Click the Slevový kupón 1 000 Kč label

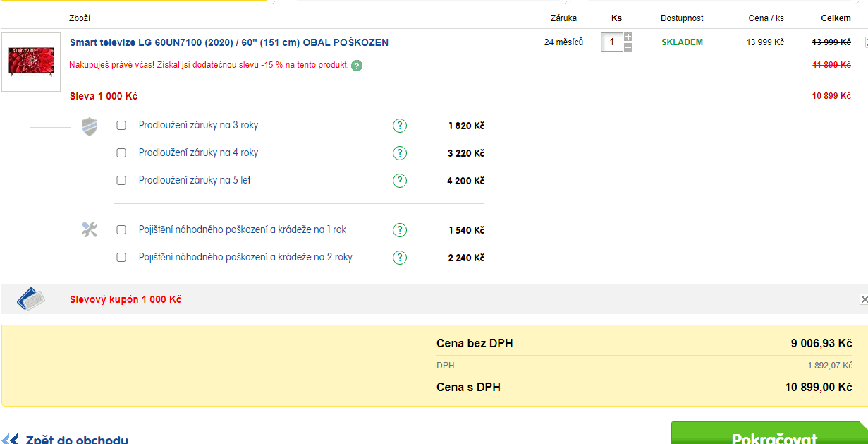126,299
